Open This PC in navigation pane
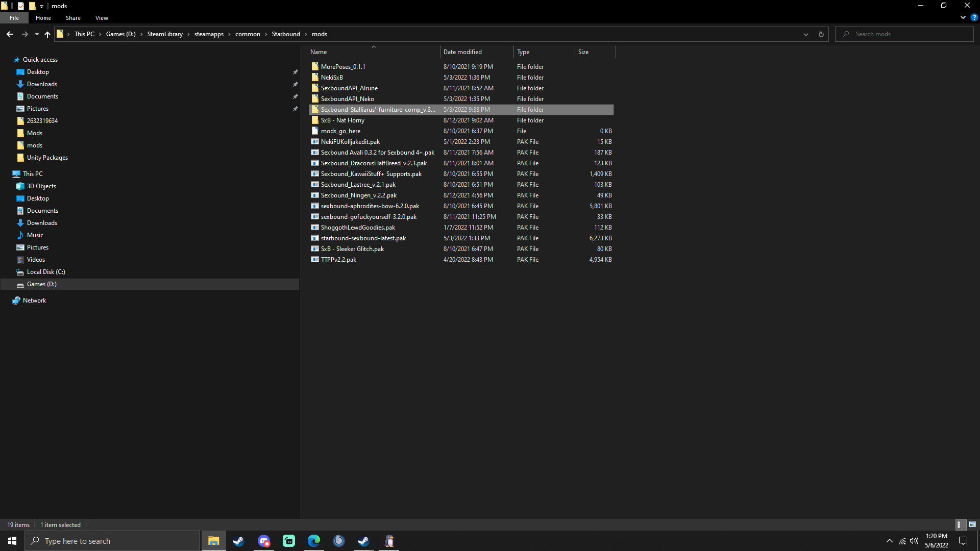This screenshot has height=551, width=980. [x=33, y=174]
